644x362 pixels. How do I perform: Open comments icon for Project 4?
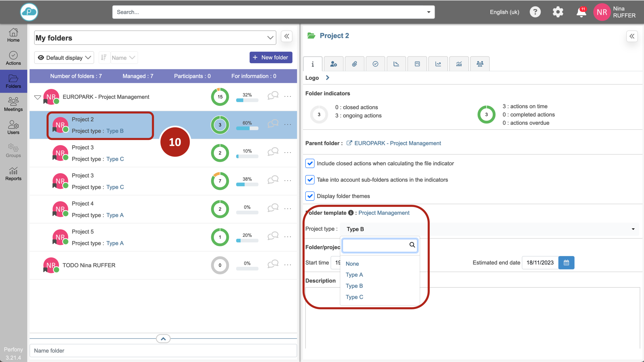[273, 208]
